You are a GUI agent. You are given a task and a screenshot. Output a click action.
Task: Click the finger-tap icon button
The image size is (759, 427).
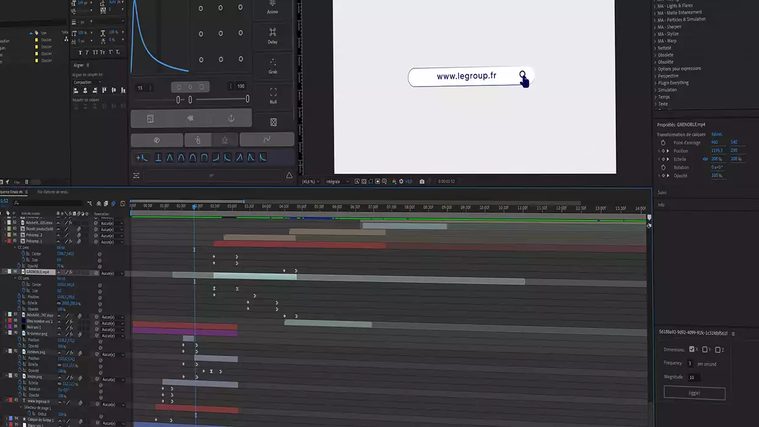197,140
